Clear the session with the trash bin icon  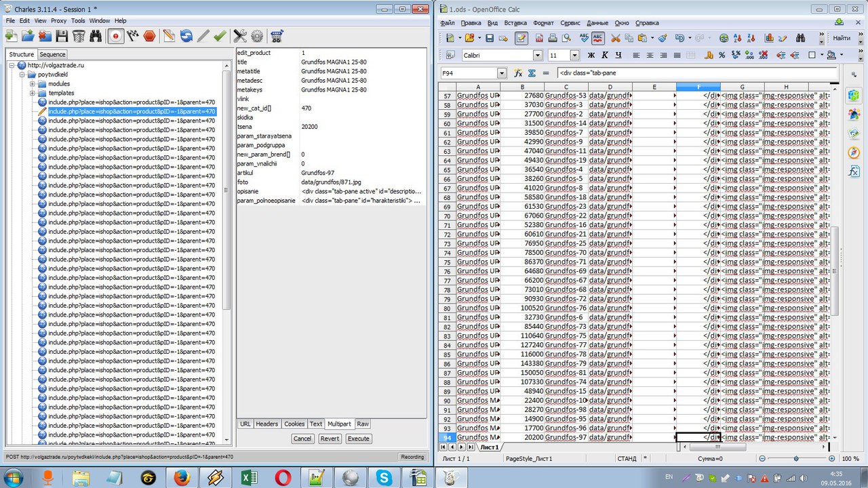coord(79,36)
